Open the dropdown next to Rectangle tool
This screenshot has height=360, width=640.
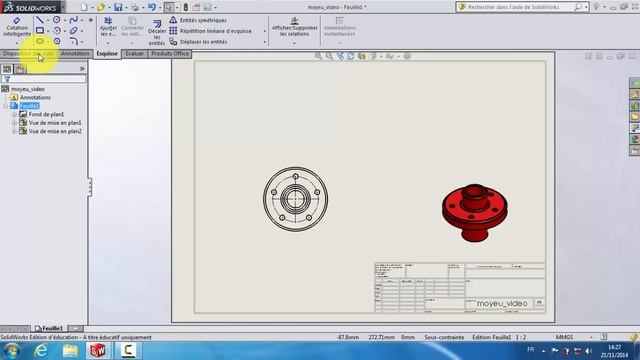pyautogui.click(x=48, y=31)
